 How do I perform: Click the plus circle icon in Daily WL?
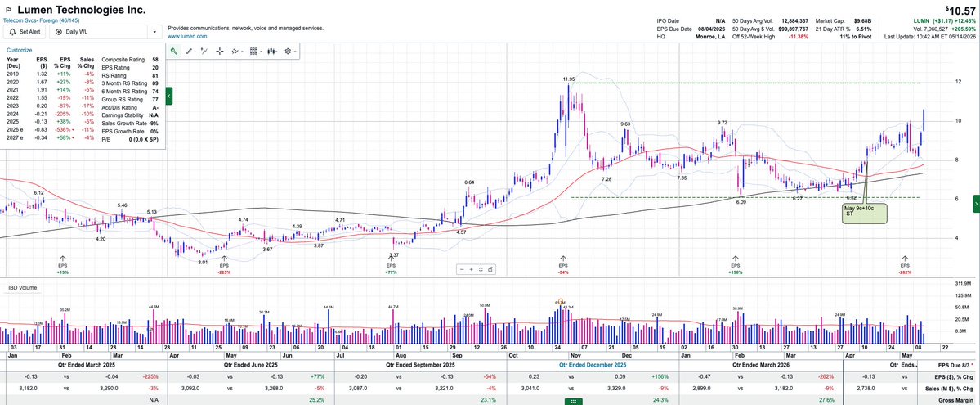[60, 31]
